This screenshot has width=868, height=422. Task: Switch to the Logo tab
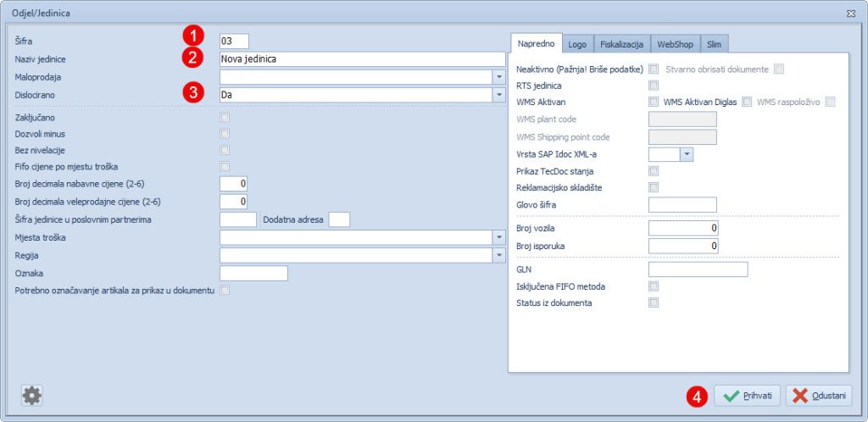coord(577,44)
